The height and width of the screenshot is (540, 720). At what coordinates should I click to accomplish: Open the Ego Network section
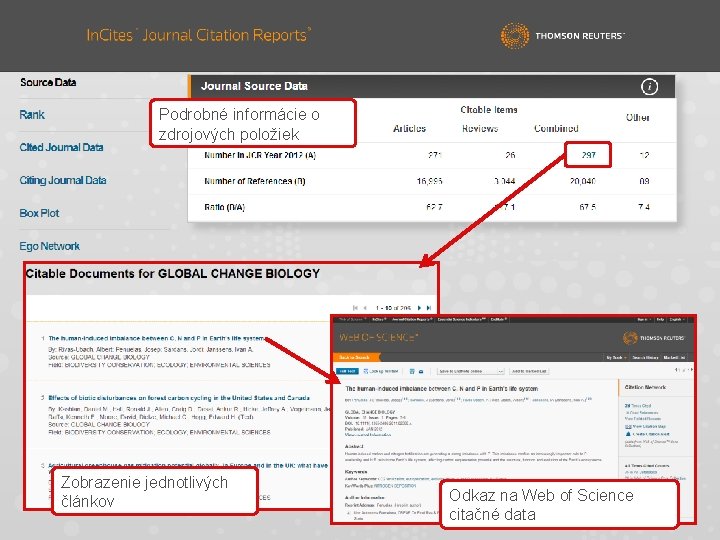coord(49,246)
